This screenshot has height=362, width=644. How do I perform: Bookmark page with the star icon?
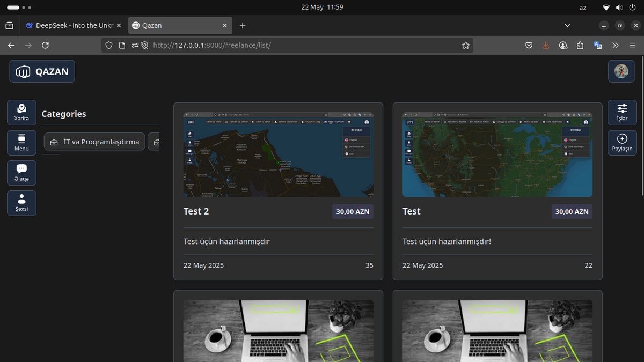(466, 46)
